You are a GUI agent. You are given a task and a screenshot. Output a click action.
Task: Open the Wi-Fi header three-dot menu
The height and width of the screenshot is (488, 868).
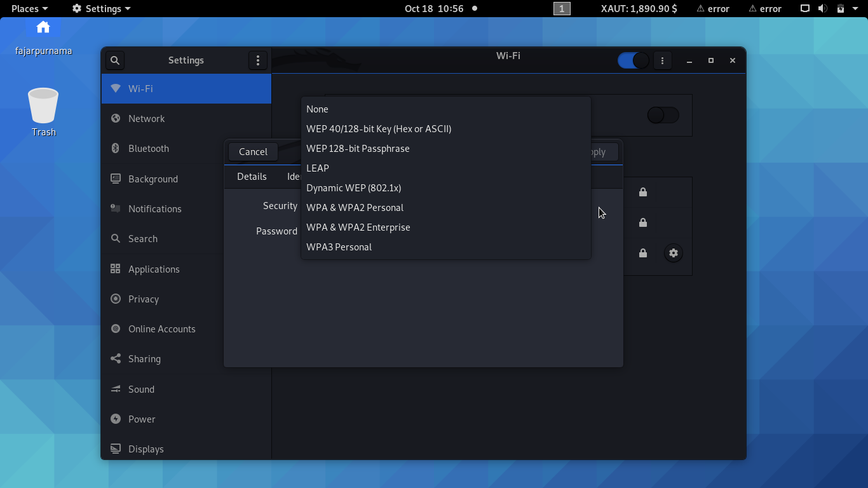click(x=662, y=60)
